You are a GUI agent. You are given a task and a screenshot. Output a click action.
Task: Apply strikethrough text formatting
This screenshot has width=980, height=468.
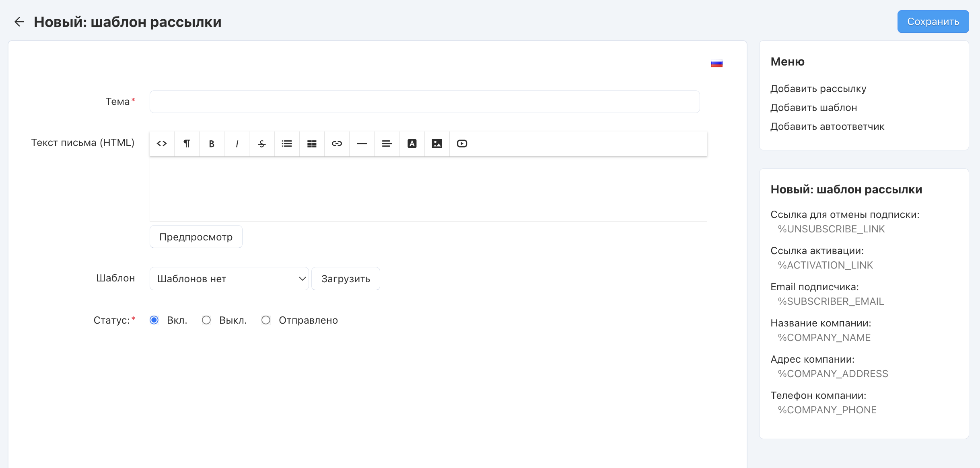point(262,144)
